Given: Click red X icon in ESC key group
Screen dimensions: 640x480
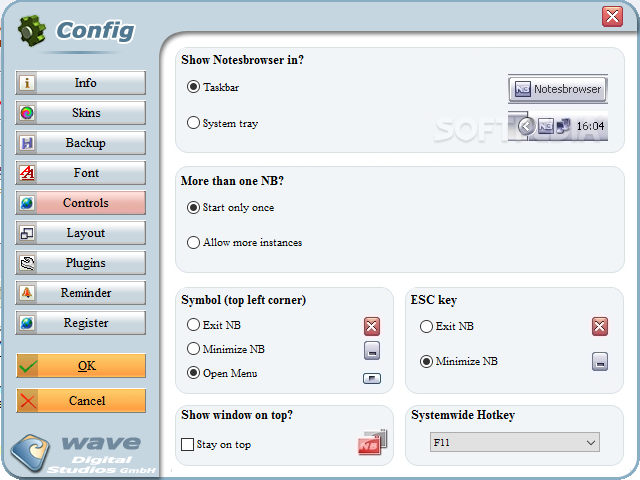Looking at the screenshot, I should tap(600, 326).
